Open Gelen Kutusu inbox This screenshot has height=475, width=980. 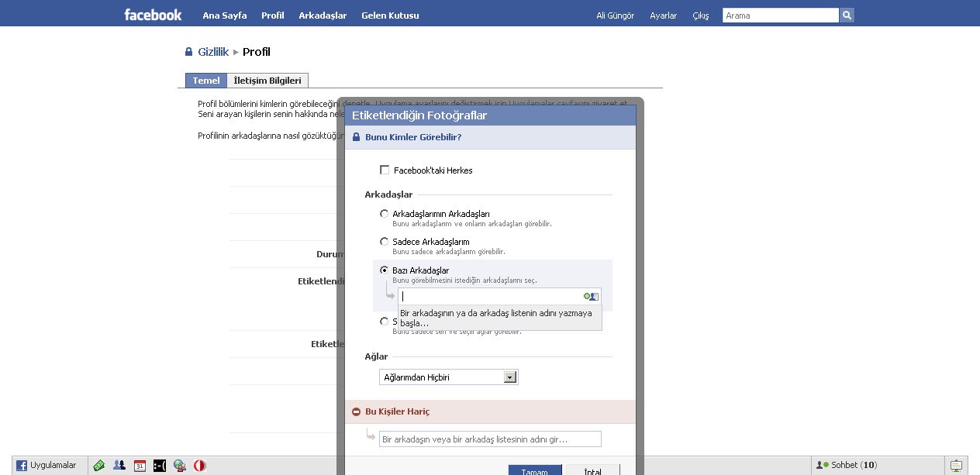(x=390, y=15)
